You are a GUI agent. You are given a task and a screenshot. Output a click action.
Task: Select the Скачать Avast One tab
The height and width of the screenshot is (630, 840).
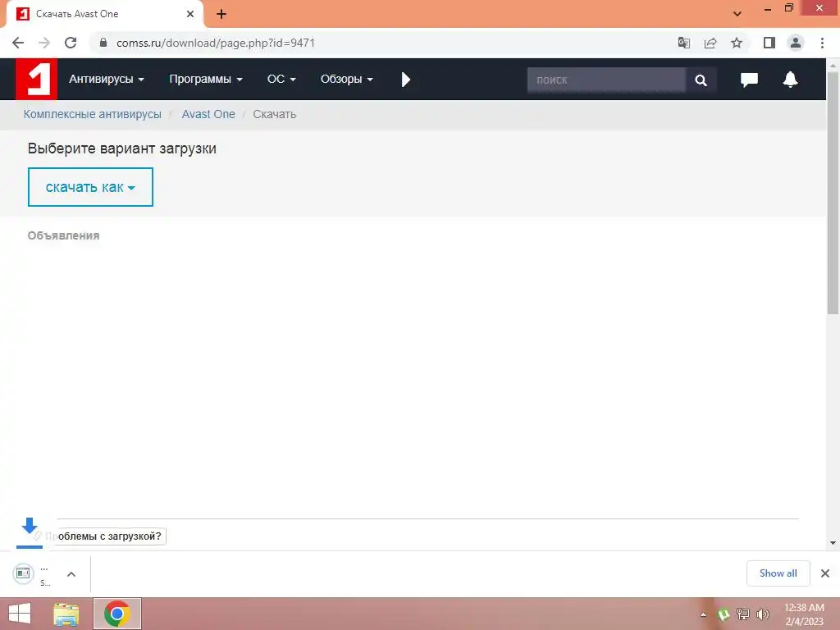coord(104,14)
